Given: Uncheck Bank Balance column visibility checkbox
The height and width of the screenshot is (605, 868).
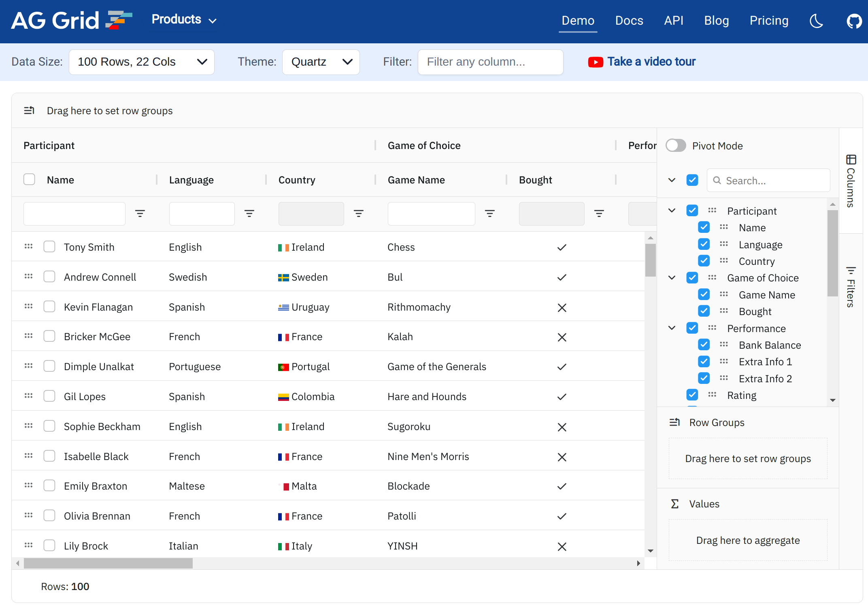Looking at the screenshot, I should [704, 345].
